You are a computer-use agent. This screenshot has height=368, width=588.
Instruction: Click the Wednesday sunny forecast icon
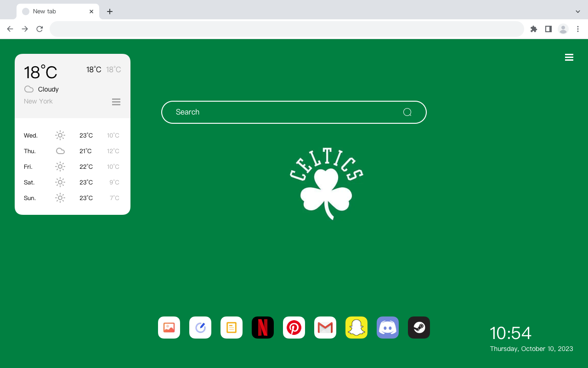tap(60, 135)
